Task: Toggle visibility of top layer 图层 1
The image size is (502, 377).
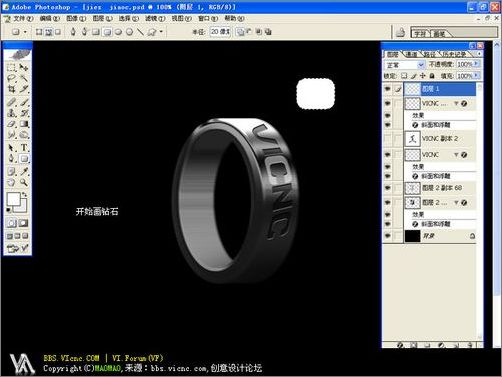Action: point(387,89)
